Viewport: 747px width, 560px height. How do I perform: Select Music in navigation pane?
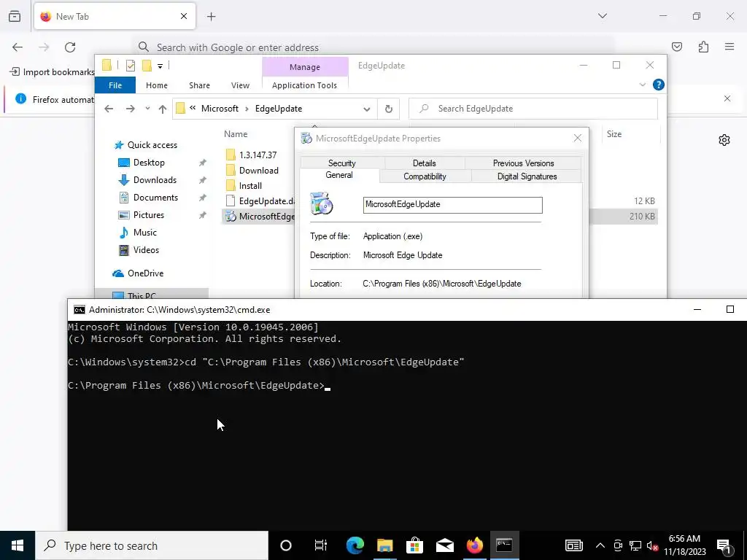(145, 233)
